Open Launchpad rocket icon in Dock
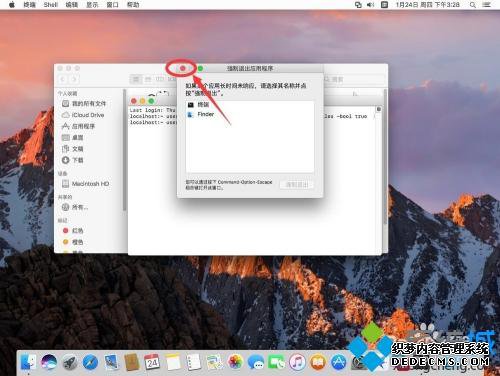This screenshot has height=376, width=500. click(x=70, y=362)
